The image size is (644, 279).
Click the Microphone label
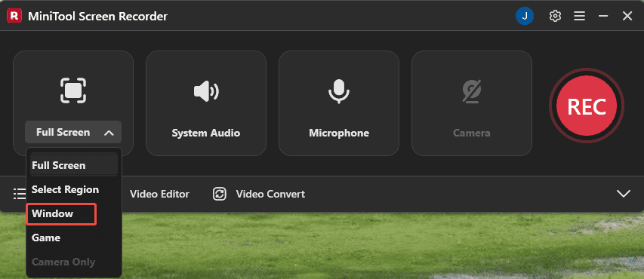click(339, 133)
